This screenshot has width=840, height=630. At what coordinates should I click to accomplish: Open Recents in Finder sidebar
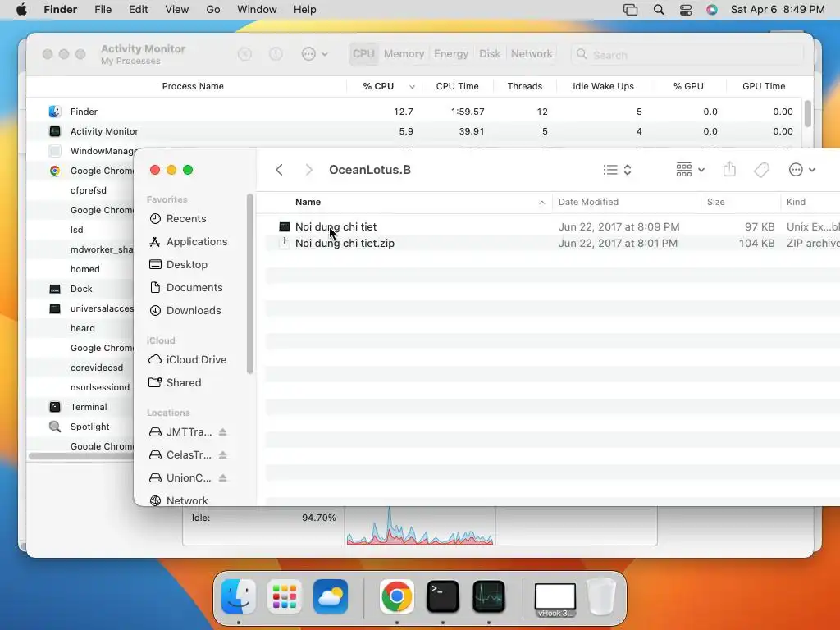pos(186,218)
